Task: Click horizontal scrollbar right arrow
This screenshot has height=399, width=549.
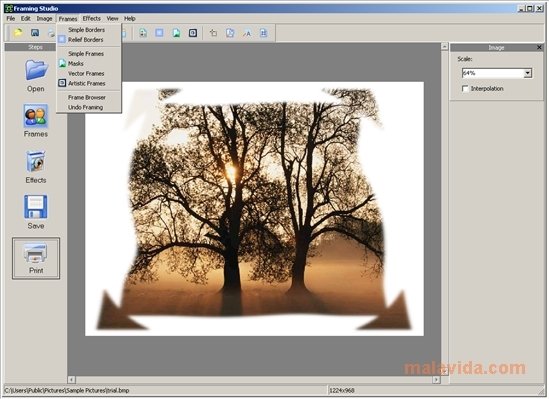Action: coord(436,379)
